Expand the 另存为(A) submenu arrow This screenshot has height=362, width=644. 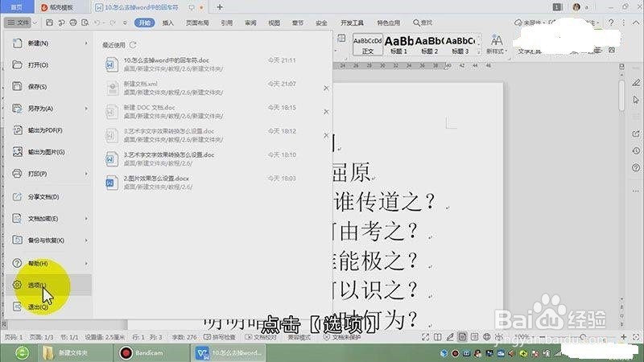[86, 109]
